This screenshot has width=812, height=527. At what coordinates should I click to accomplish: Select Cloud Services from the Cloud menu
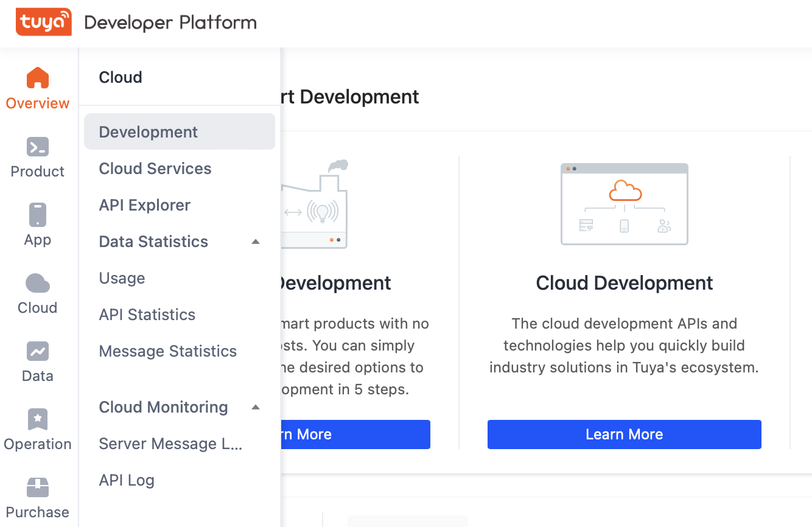[155, 168]
